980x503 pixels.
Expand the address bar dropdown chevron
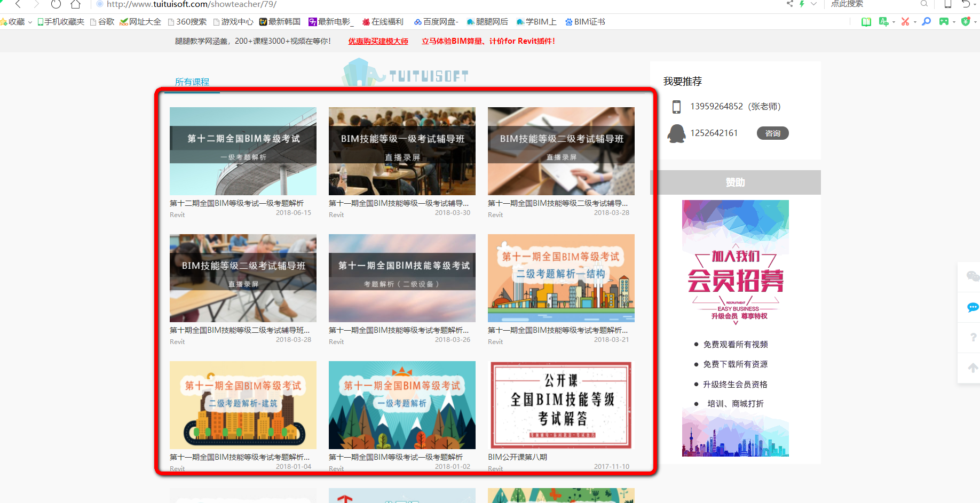point(813,4)
